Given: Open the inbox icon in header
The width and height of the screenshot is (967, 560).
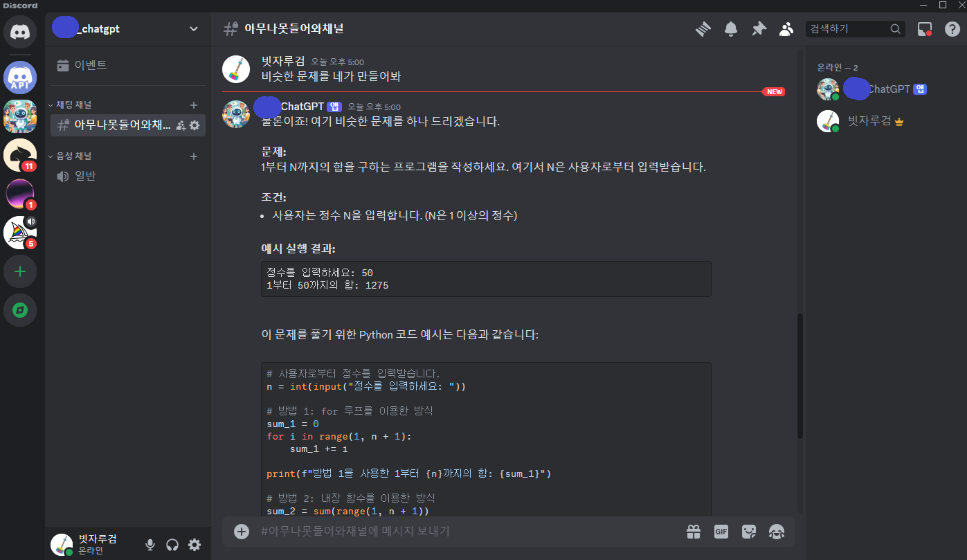Looking at the screenshot, I should point(925,29).
